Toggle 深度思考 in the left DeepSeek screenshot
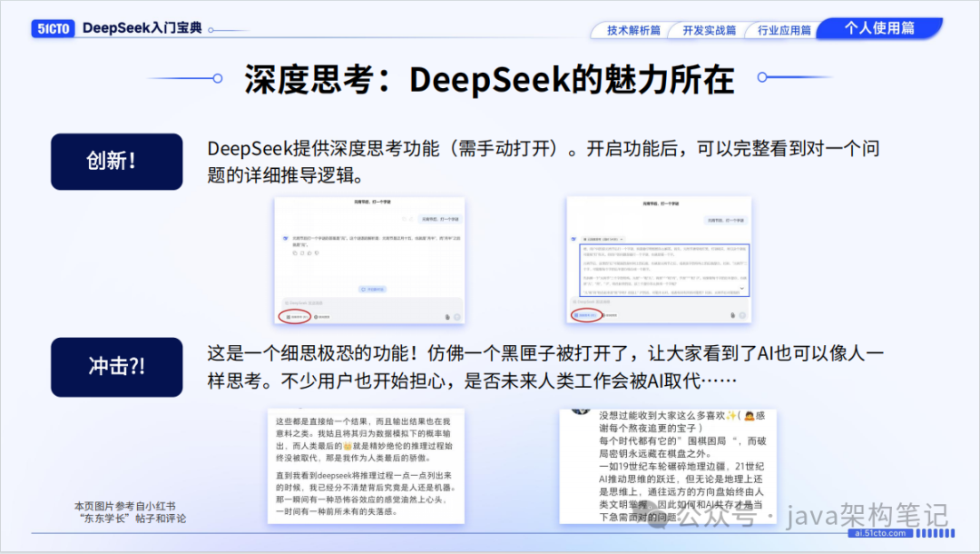The image size is (980, 554). pyautogui.click(x=298, y=317)
